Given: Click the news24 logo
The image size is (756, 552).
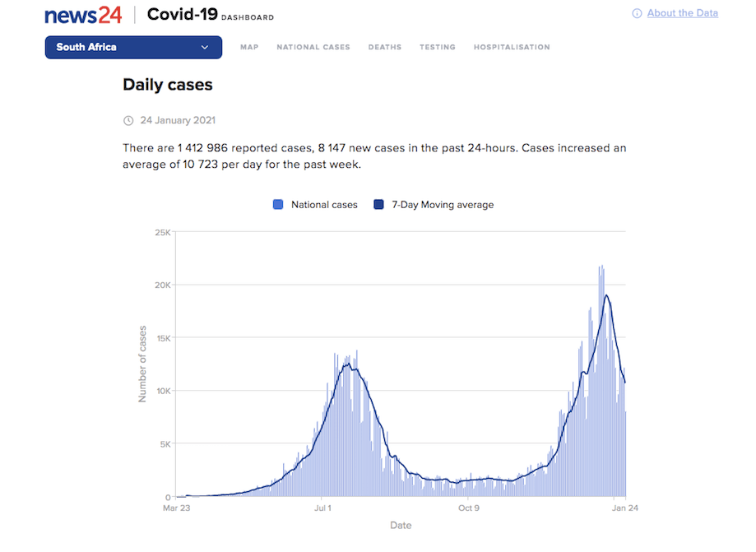Looking at the screenshot, I should [83, 15].
